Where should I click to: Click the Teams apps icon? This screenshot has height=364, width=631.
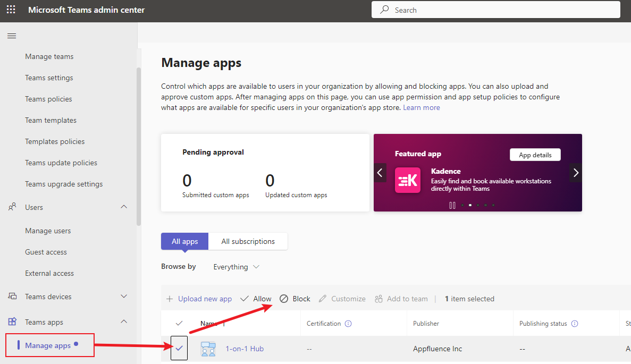click(x=12, y=321)
